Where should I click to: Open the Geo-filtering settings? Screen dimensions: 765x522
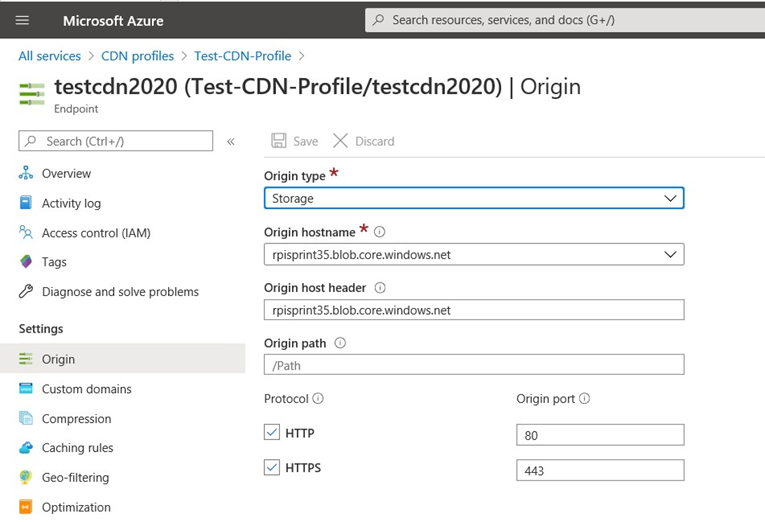pos(75,478)
